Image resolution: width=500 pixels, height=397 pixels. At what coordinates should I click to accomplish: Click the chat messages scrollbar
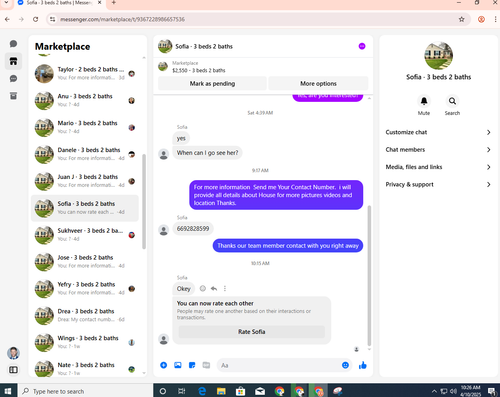coord(369,276)
